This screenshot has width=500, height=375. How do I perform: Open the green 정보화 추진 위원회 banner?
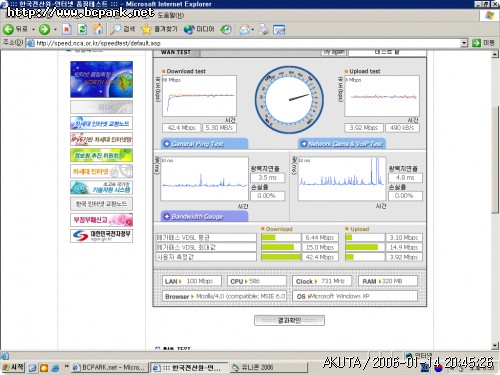pos(101,155)
